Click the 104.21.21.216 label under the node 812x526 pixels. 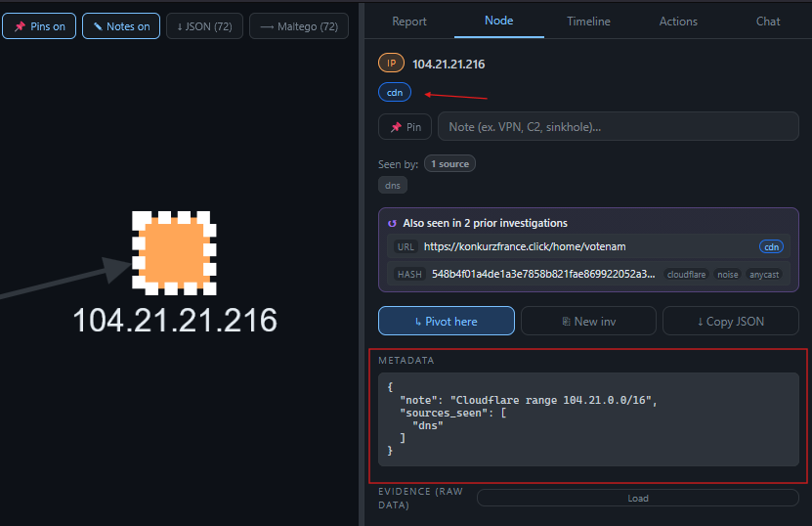click(x=175, y=321)
